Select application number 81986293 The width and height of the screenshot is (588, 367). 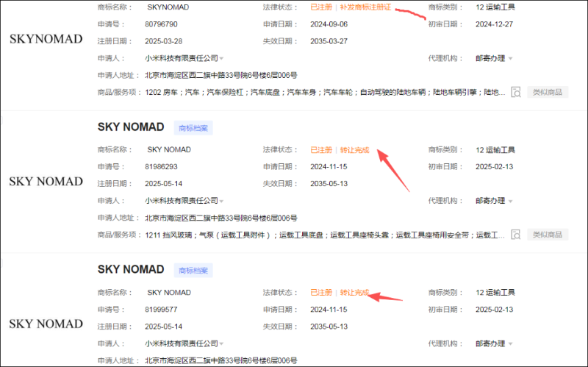[161, 167]
